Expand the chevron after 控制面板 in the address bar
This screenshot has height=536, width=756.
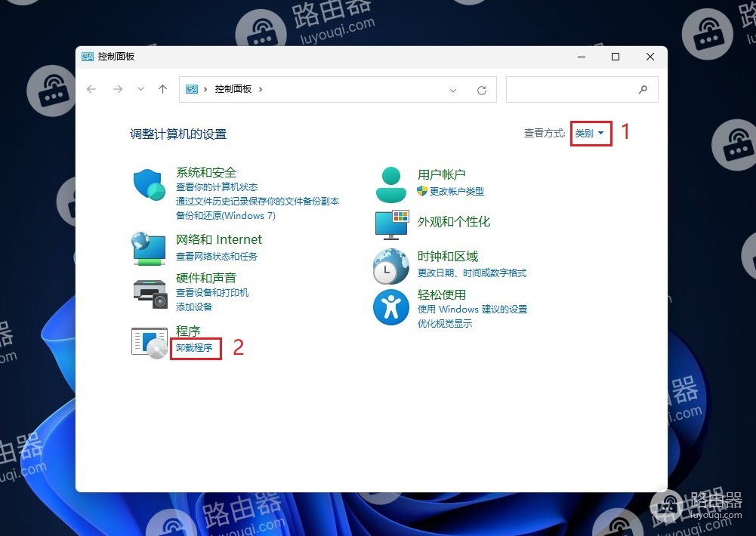(x=261, y=89)
